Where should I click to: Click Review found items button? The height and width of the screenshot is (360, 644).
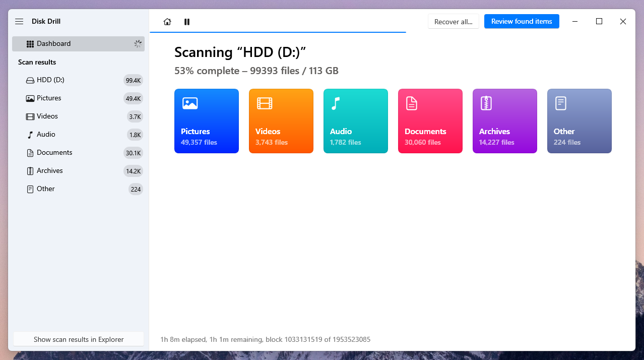click(522, 22)
